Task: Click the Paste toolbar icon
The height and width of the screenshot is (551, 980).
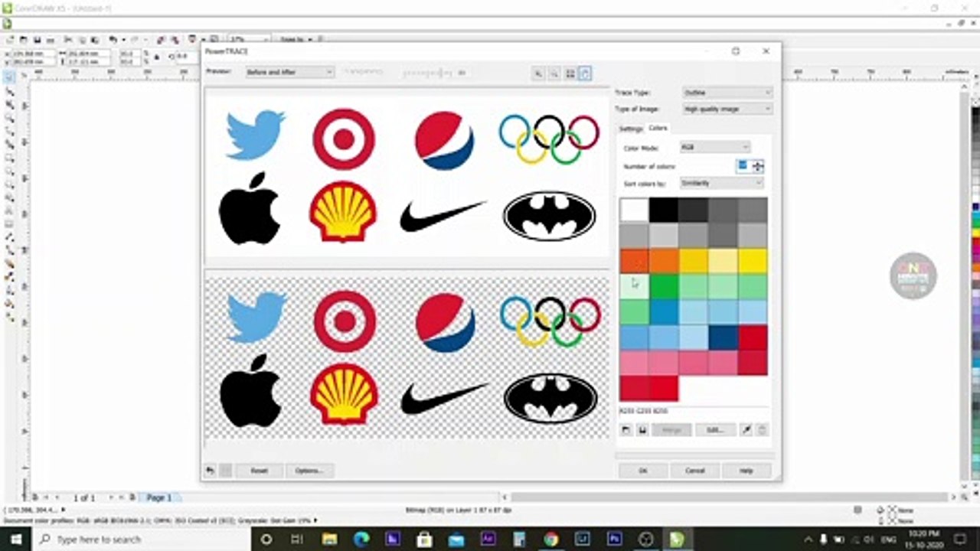Action: [93, 39]
